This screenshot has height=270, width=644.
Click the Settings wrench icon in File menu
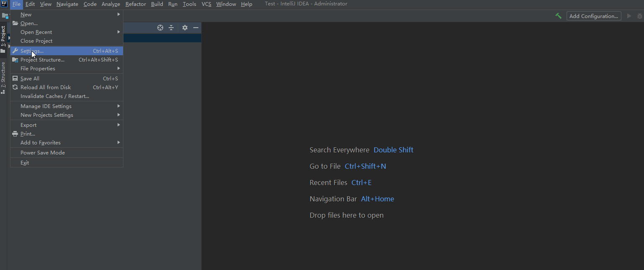(15, 51)
